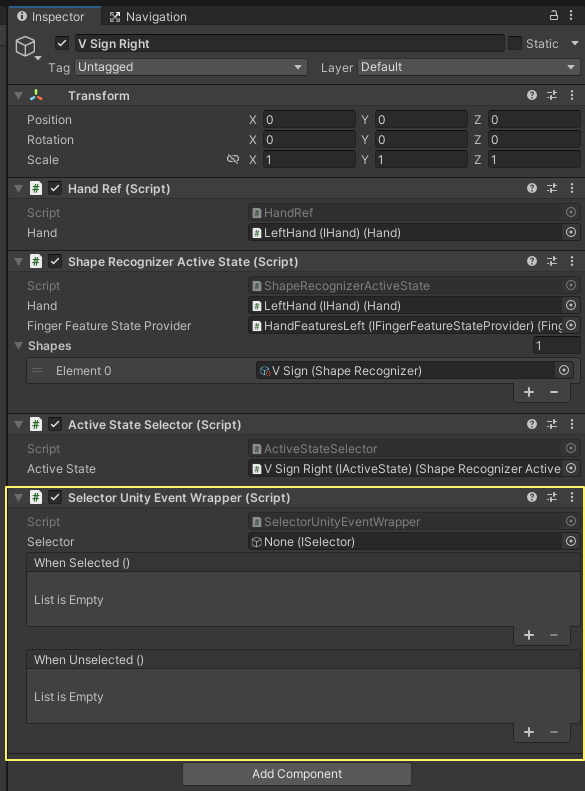Open Transform component context menu

(x=572, y=95)
